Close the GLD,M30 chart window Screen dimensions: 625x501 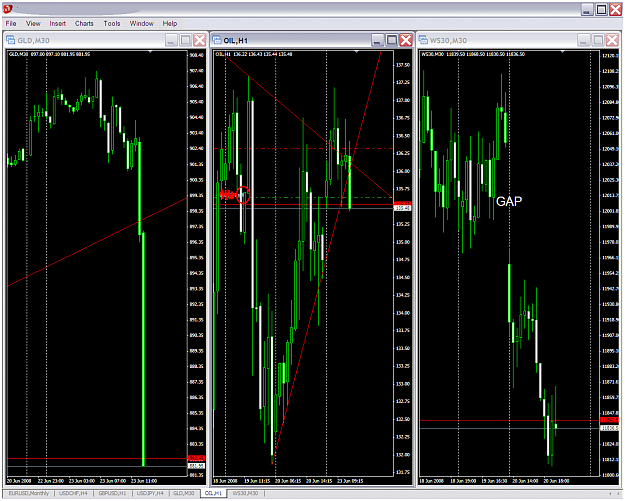200,40
